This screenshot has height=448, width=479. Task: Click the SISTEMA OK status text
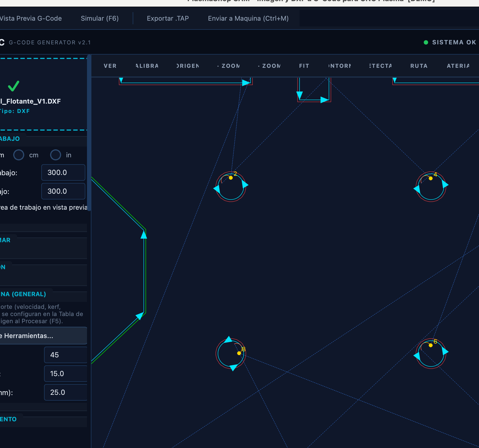pos(454,42)
